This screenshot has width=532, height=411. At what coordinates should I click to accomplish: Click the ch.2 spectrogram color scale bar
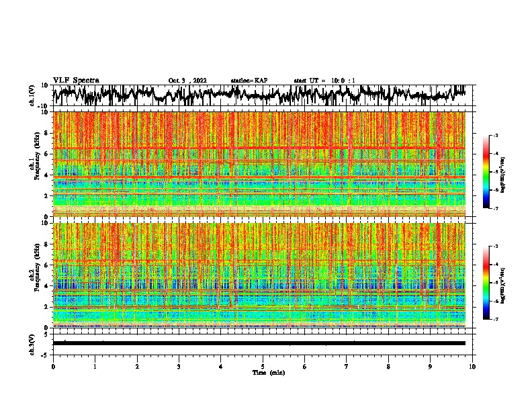tap(486, 283)
